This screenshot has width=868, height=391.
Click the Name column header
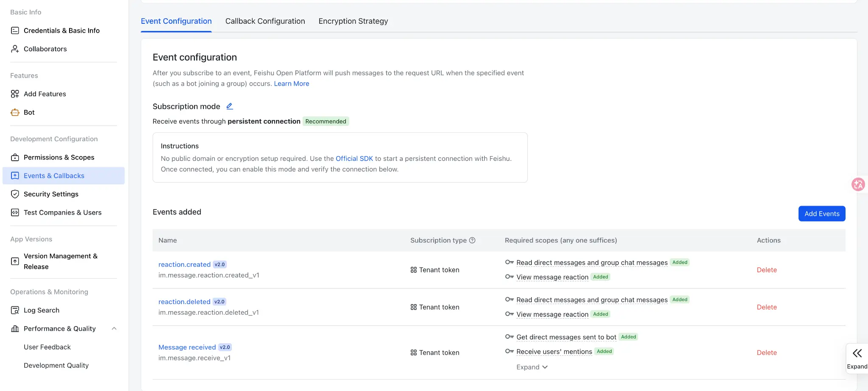pos(168,240)
